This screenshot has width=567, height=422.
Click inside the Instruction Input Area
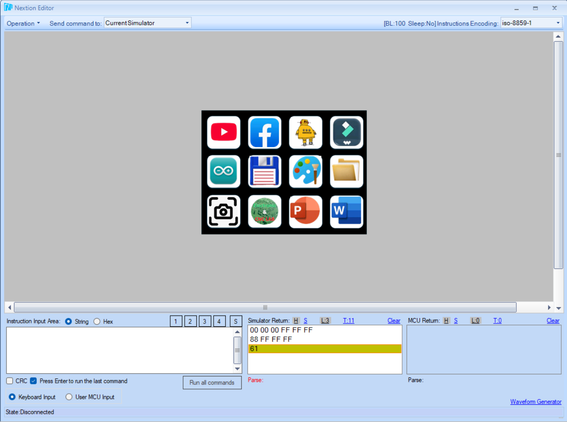[120, 350]
